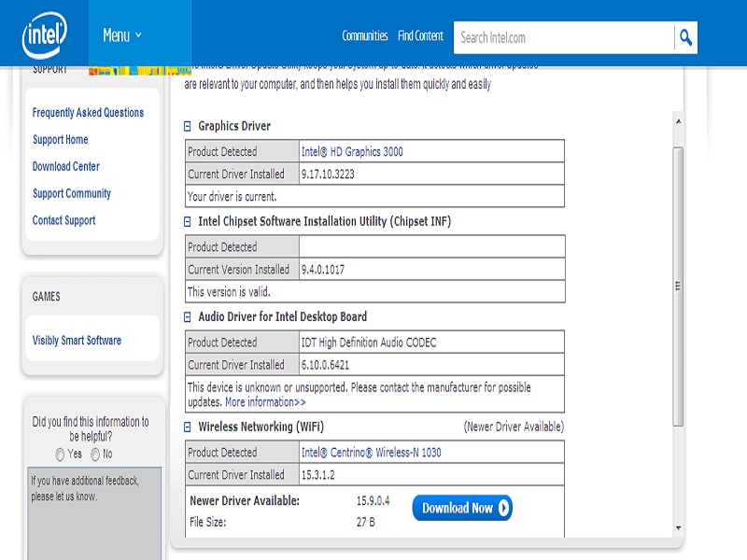Click the search magnifier icon
The height and width of the screenshot is (560, 747).
pos(685,37)
